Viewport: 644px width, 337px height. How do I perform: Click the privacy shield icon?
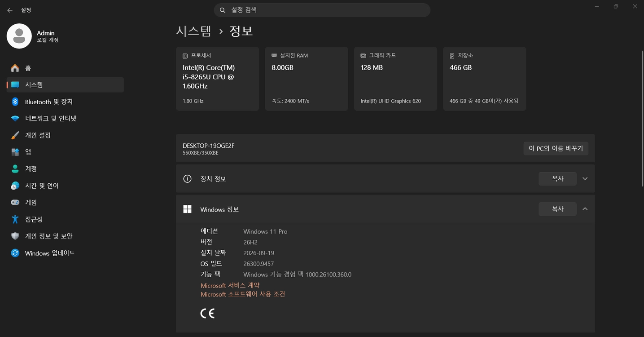coord(15,236)
